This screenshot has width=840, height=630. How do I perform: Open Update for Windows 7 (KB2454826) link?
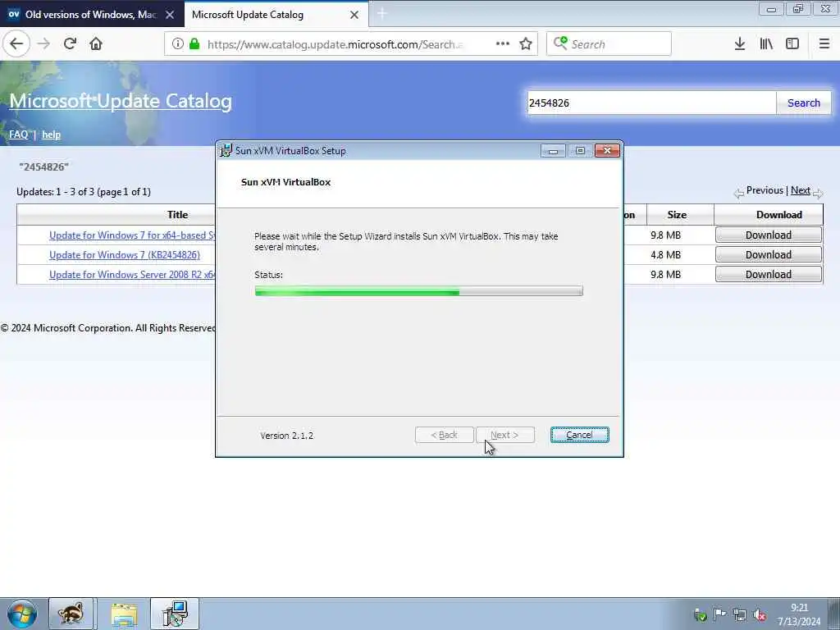[125, 255]
